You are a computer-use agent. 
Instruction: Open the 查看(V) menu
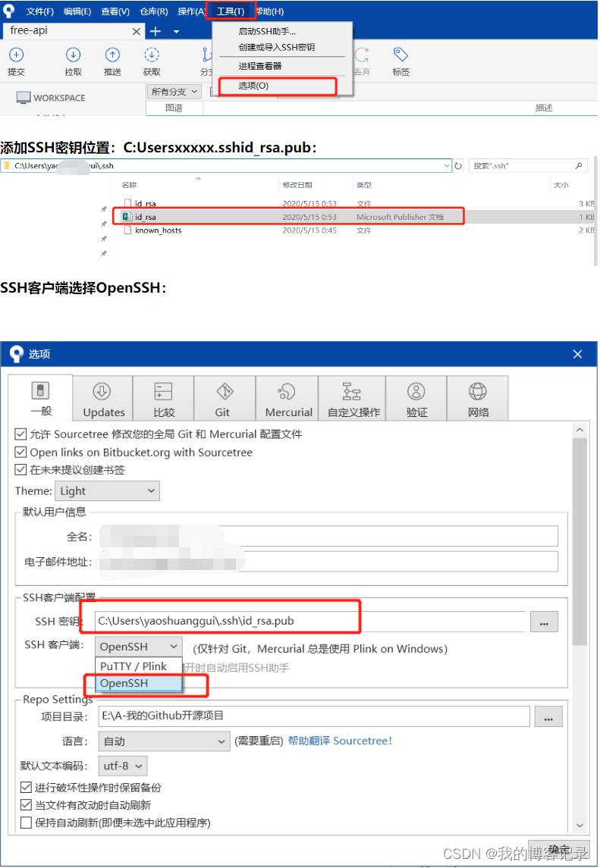[x=115, y=11]
